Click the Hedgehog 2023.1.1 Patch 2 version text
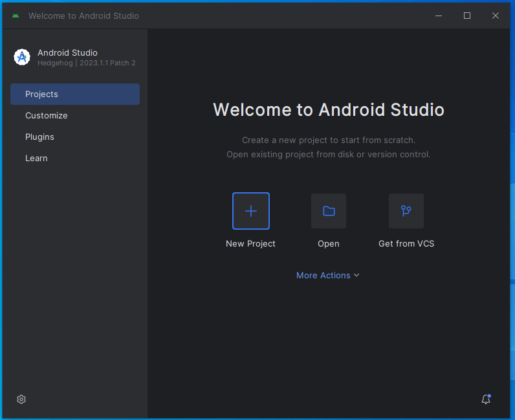 point(87,63)
